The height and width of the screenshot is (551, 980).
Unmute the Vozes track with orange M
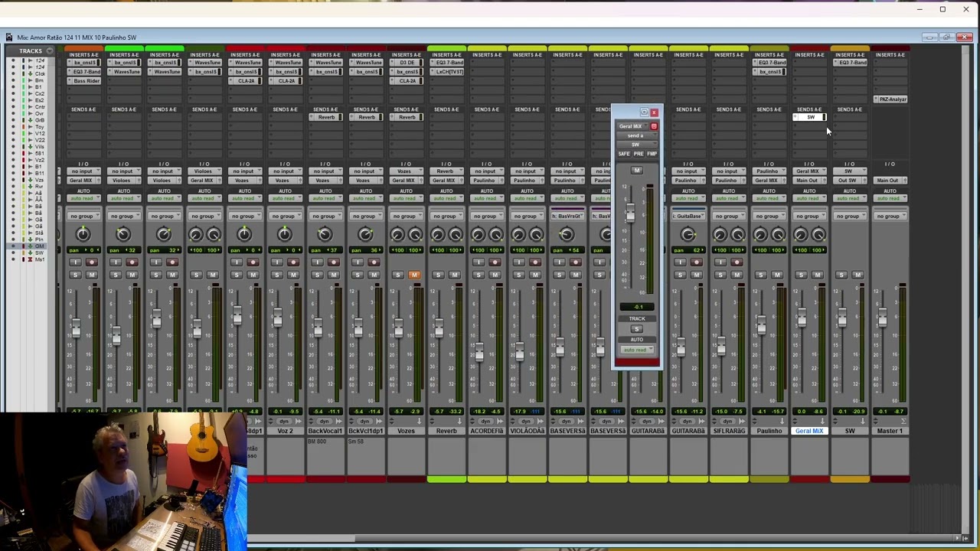point(414,275)
